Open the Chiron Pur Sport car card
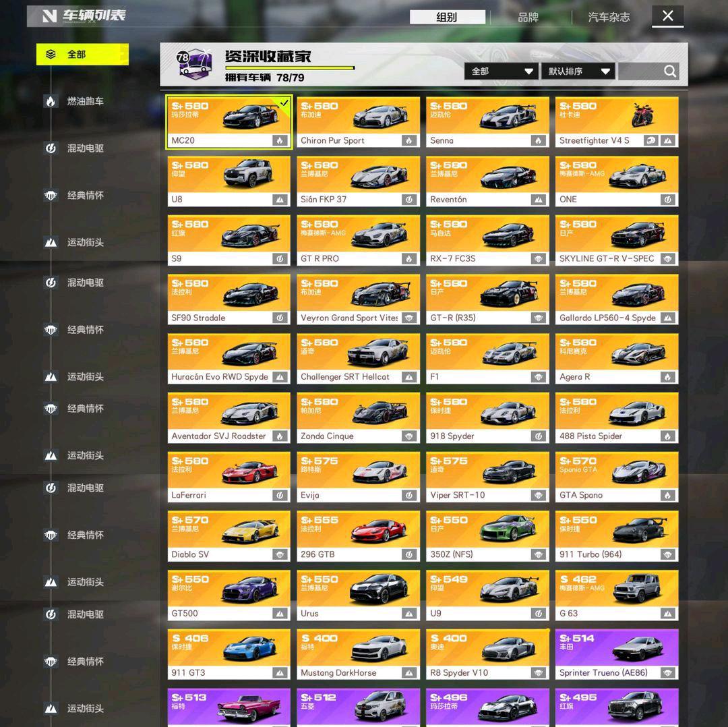 point(358,122)
